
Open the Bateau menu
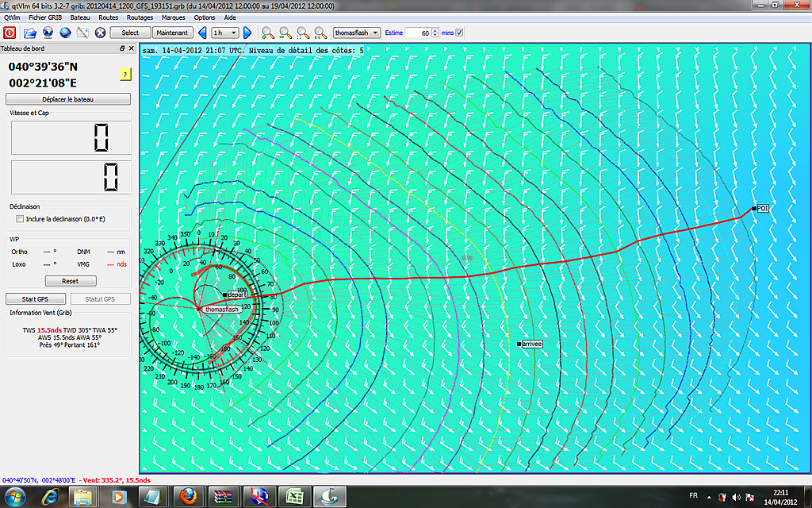tap(80, 17)
